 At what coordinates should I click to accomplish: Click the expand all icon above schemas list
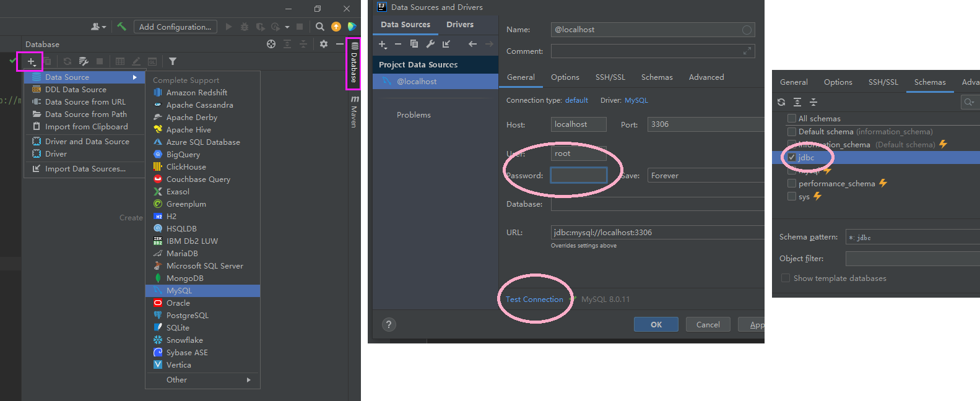point(797,102)
